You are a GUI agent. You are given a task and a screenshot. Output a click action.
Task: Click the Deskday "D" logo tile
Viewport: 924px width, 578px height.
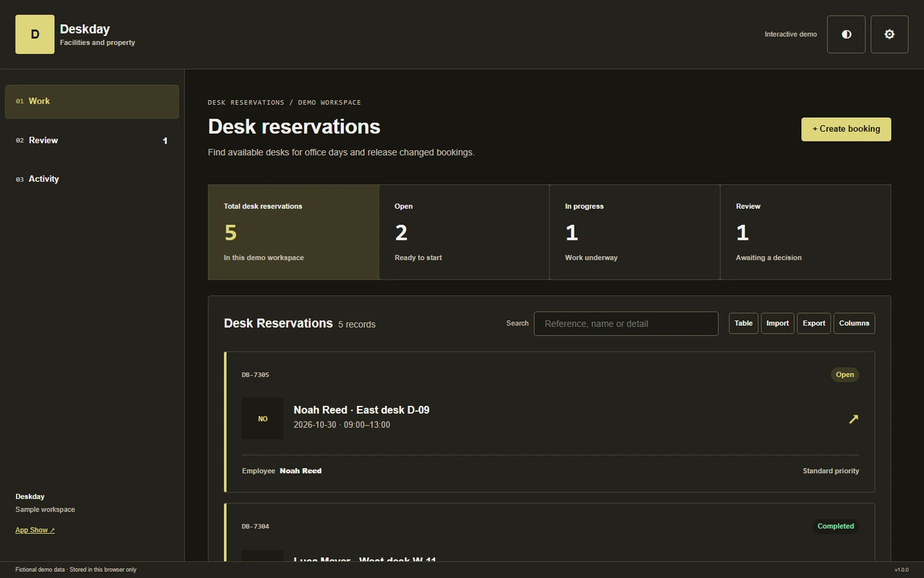pyautogui.click(x=35, y=35)
